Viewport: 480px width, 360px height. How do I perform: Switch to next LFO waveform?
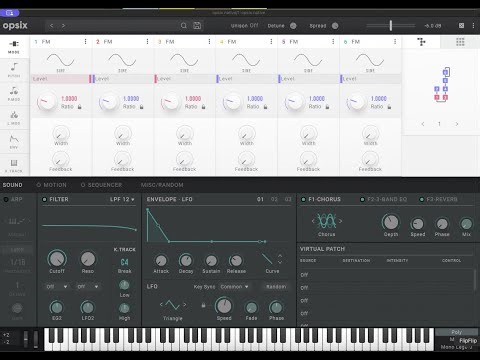click(x=184, y=304)
